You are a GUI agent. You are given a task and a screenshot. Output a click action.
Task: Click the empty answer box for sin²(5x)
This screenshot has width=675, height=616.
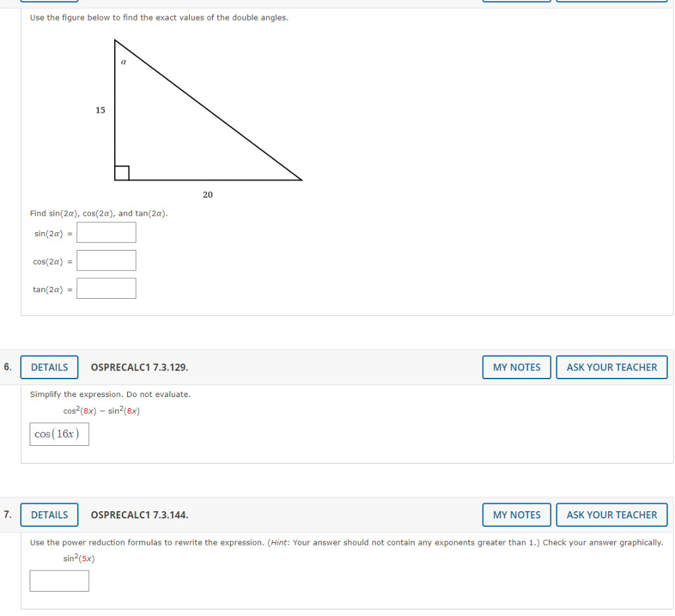(x=59, y=580)
